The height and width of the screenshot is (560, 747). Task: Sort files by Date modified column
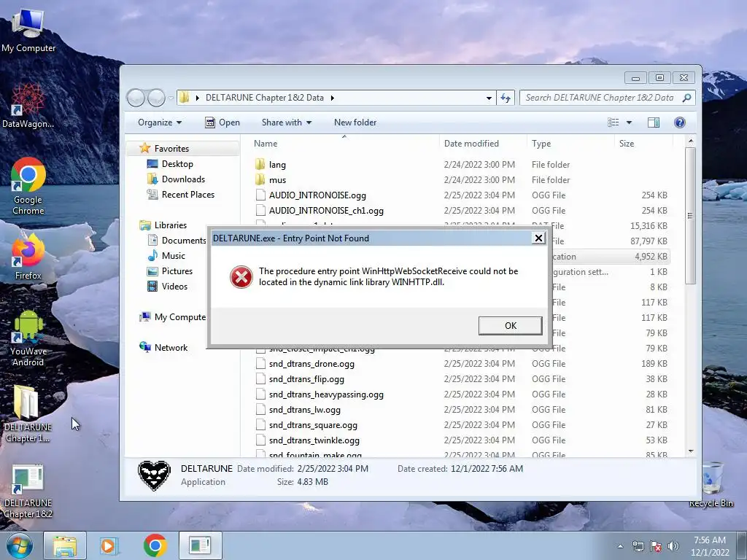pos(483,144)
